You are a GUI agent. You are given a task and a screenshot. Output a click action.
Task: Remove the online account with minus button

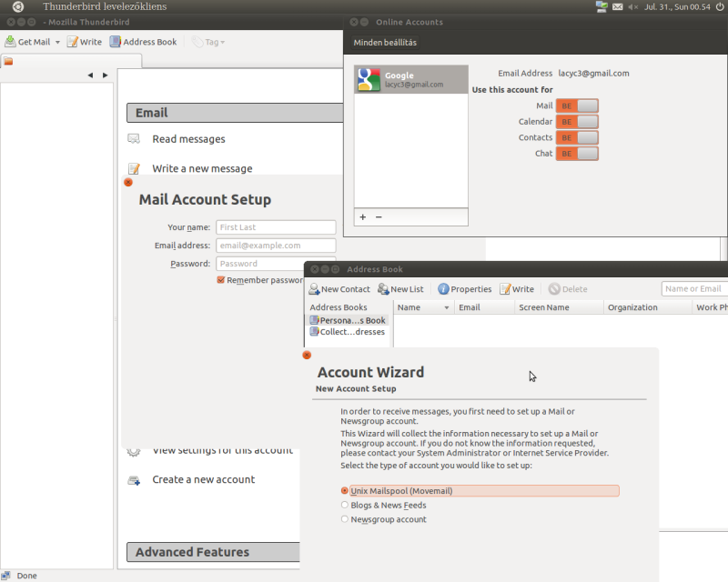(379, 216)
